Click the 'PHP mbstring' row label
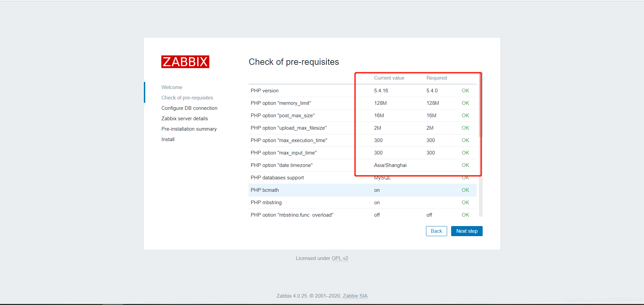This screenshot has height=305, width=644. coord(266,203)
